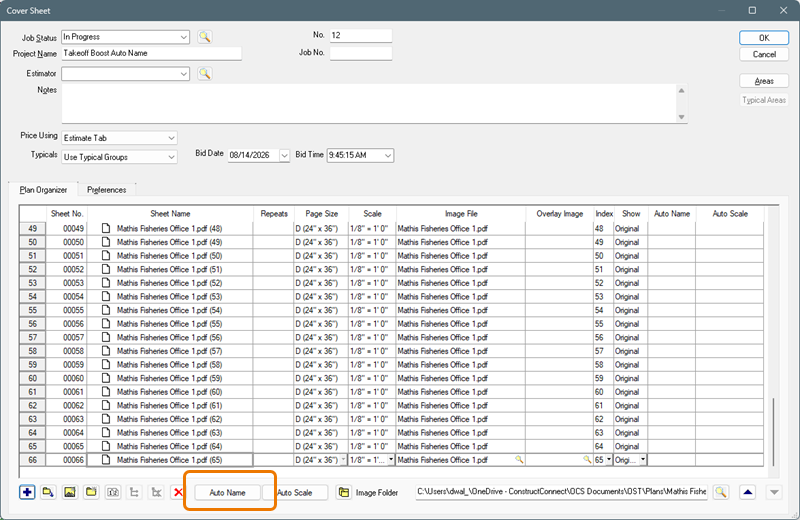Click inside the Notes text area

click(369, 104)
